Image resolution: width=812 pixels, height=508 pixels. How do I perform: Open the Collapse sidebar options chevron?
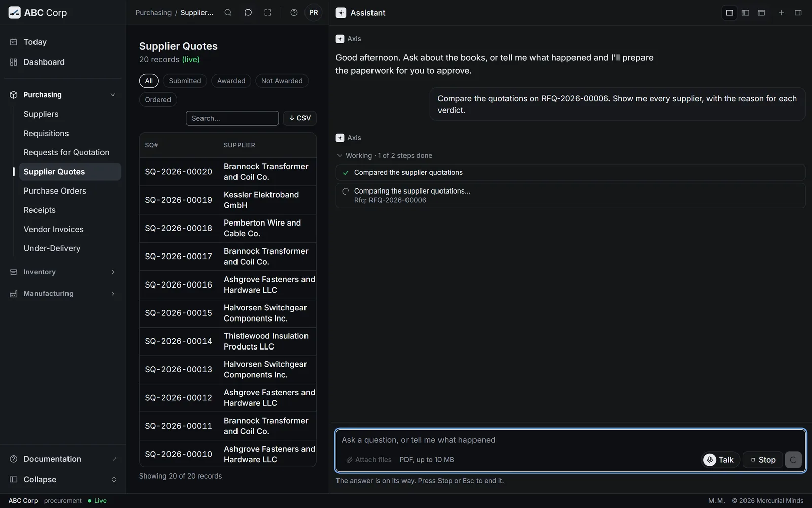point(114,480)
